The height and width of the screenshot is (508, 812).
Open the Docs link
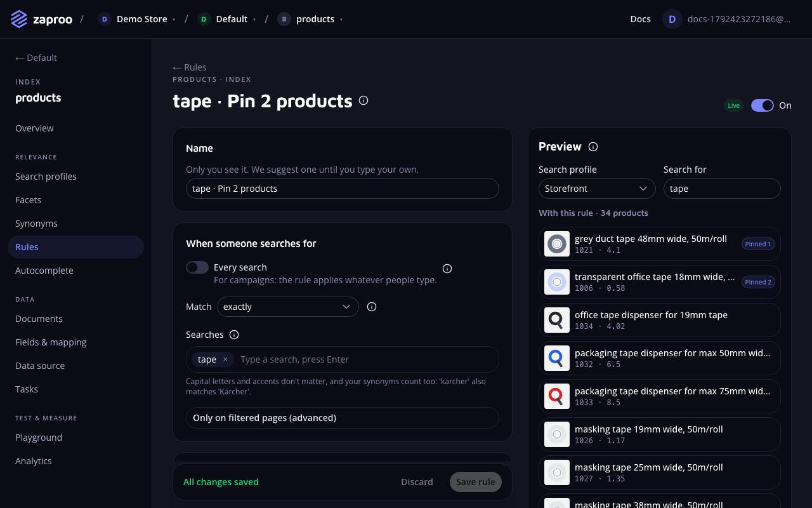tap(641, 19)
